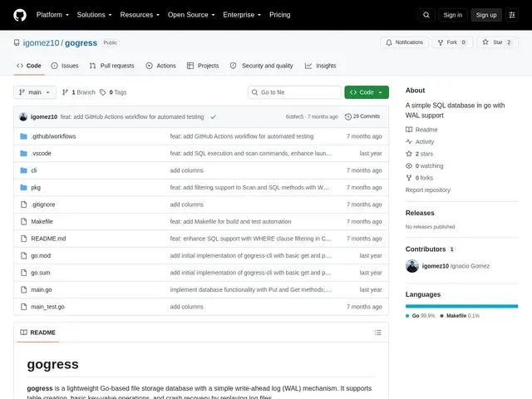Image resolution: width=532 pixels, height=399 pixels.
Task: Open the 29 Commits history
Action: [x=362, y=116]
